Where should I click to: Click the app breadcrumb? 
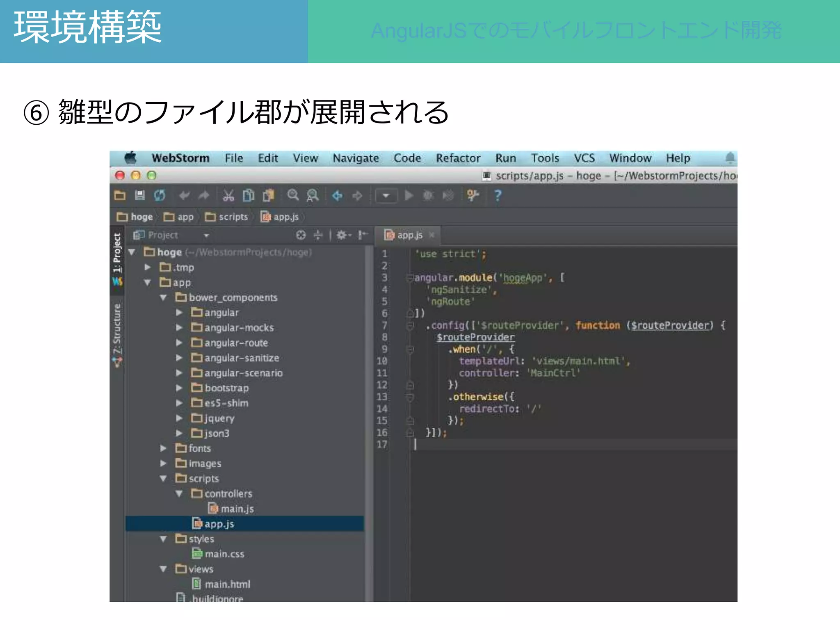pos(178,217)
